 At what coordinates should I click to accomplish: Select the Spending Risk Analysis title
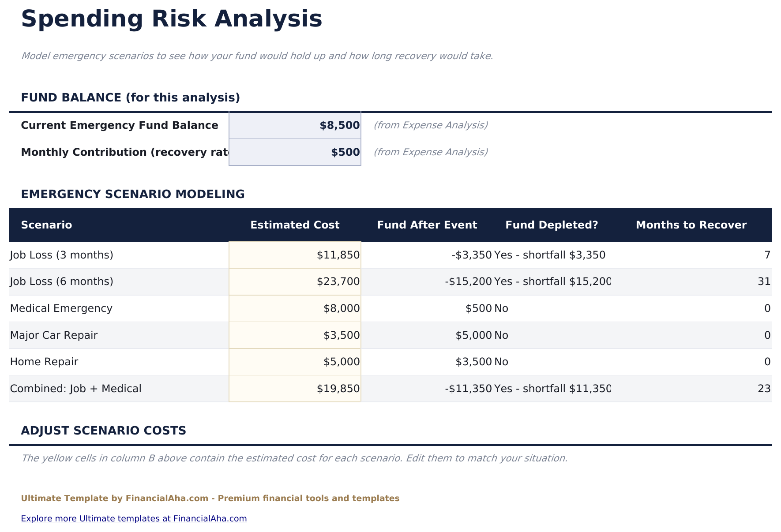click(171, 19)
